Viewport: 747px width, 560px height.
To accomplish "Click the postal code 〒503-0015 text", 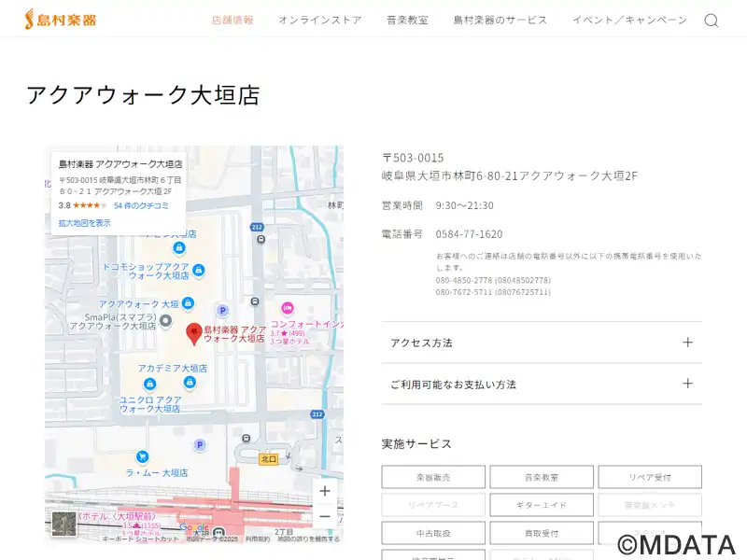I will (413, 158).
